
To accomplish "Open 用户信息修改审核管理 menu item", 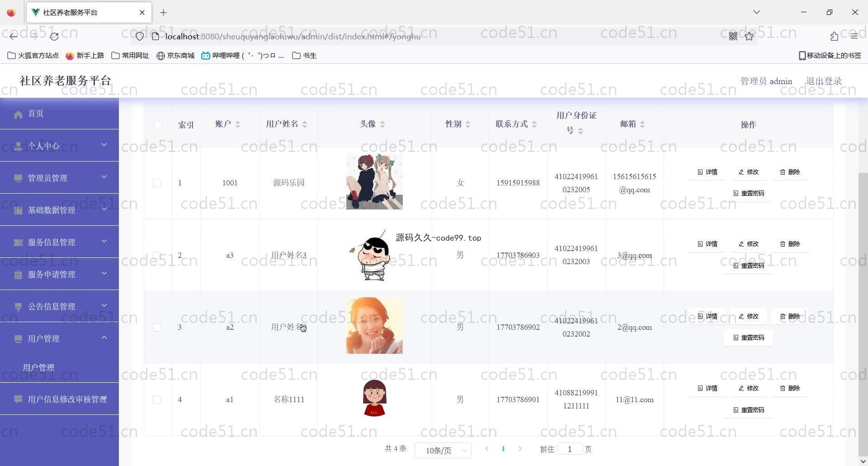I will click(59, 399).
